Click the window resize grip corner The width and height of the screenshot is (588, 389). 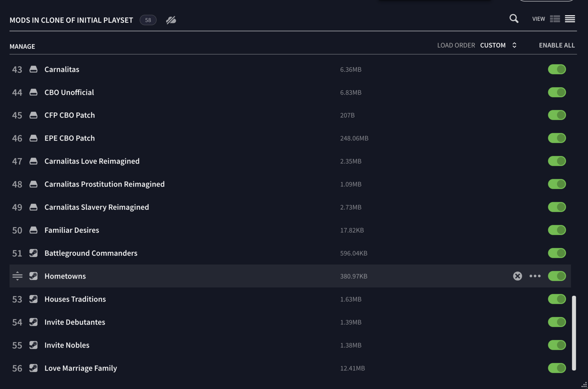(584, 385)
